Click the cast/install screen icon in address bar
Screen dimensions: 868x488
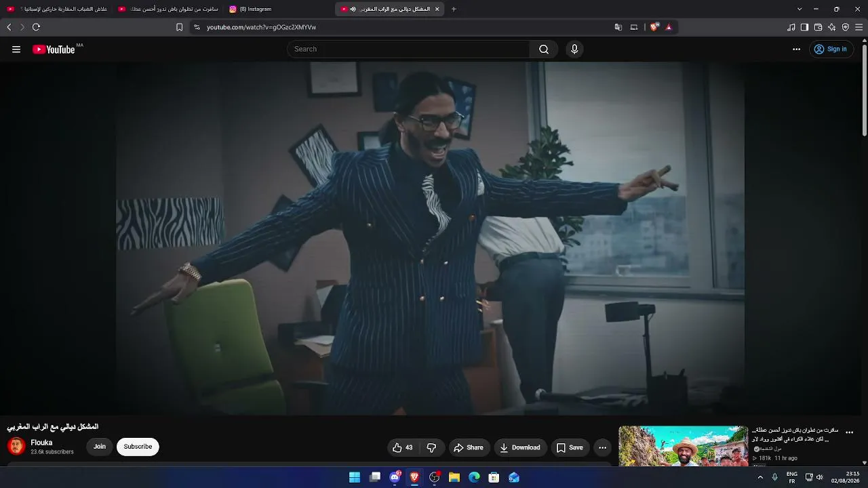(x=634, y=27)
